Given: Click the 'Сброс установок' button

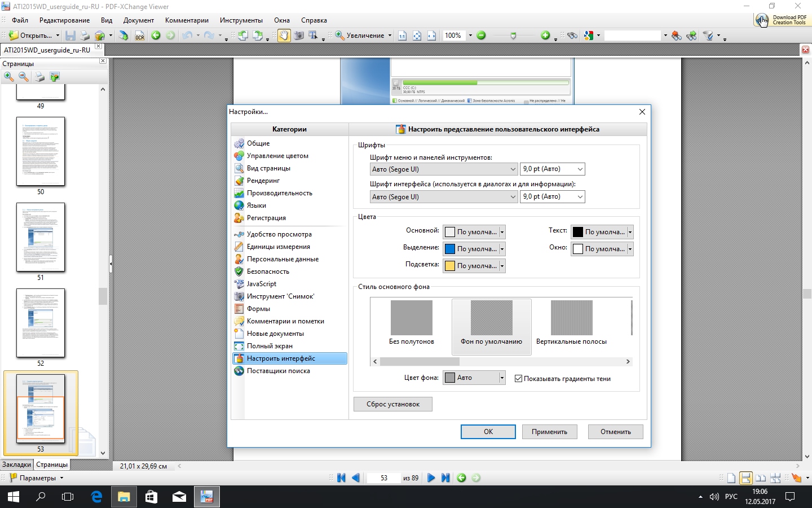Looking at the screenshot, I should coord(393,404).
